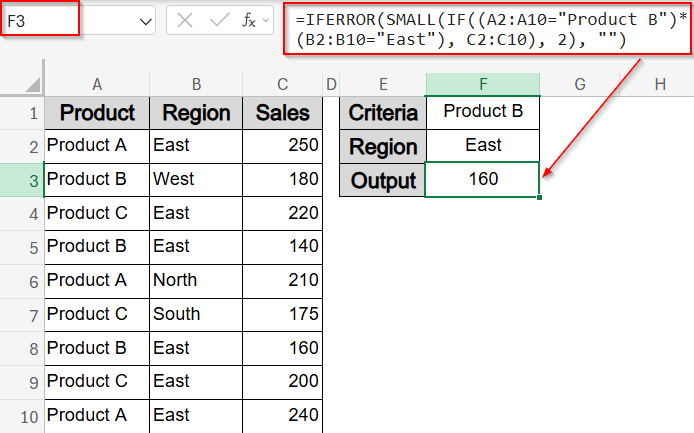Click cell F2 containing East
Screen dimensions: 694x433
click(483, 146)
